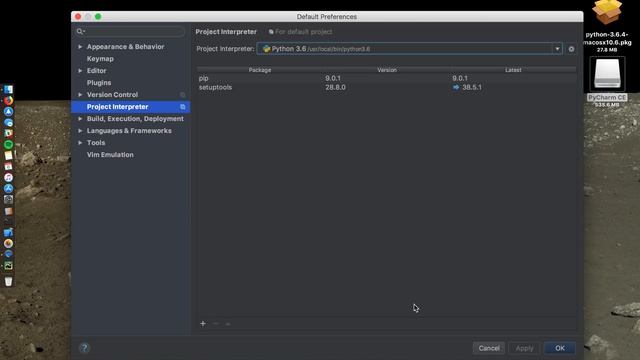The image size is (640, 360).
Task: Click the add package plus icon
Action: click(203, 324)
